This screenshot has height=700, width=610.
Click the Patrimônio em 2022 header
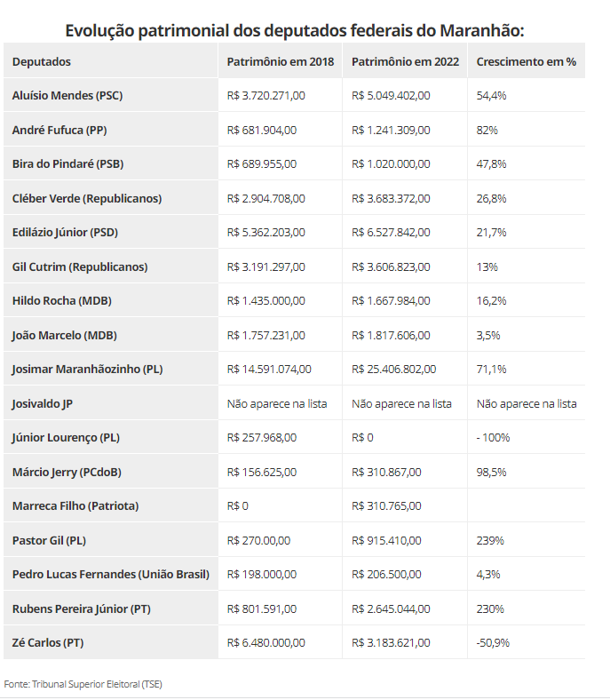(405, 61)
